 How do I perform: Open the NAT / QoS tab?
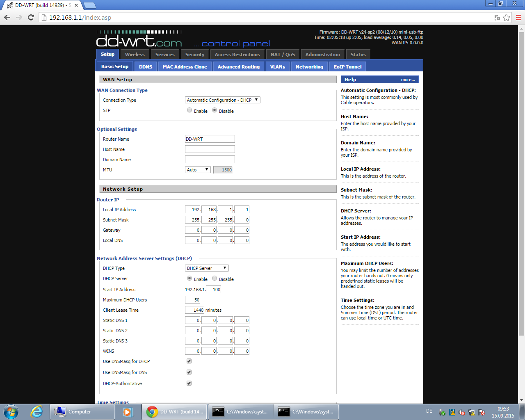[x=283, y=55]
